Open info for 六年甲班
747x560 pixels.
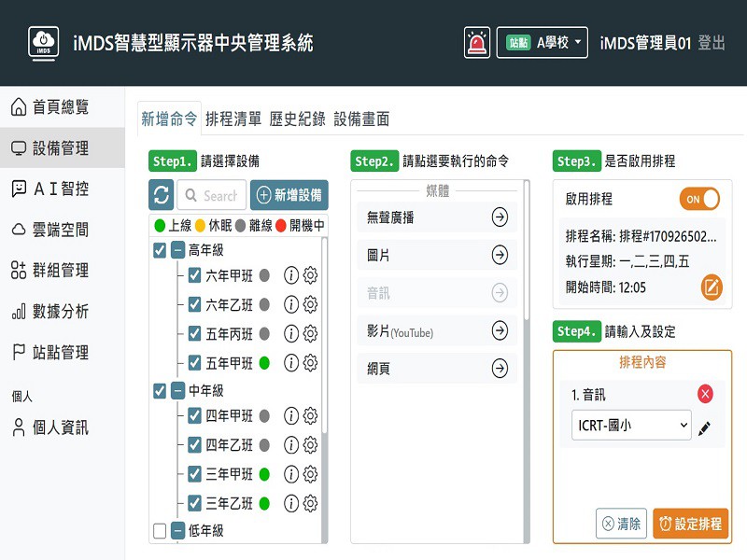(290, 276)
